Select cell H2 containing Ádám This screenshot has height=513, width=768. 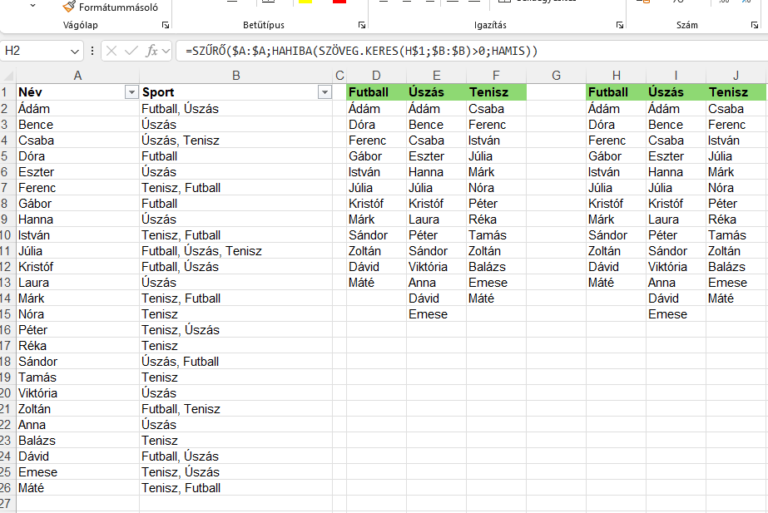click(x=616, y=109)
